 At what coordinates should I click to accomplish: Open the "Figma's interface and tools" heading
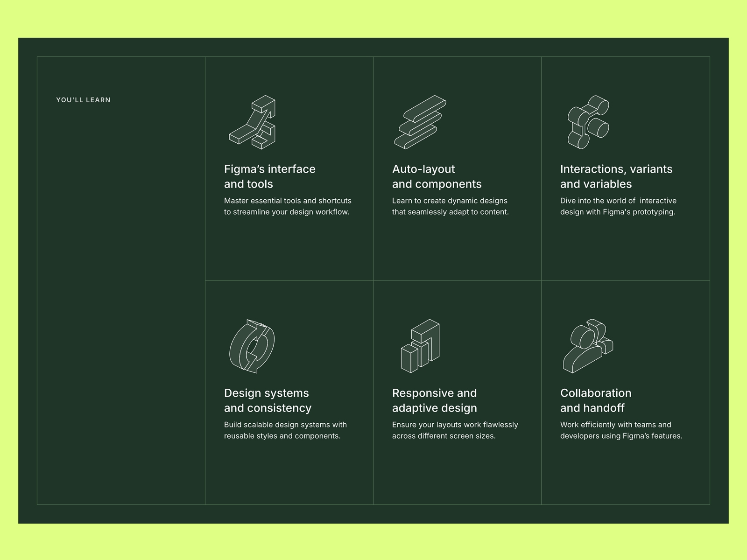[269, 176]
